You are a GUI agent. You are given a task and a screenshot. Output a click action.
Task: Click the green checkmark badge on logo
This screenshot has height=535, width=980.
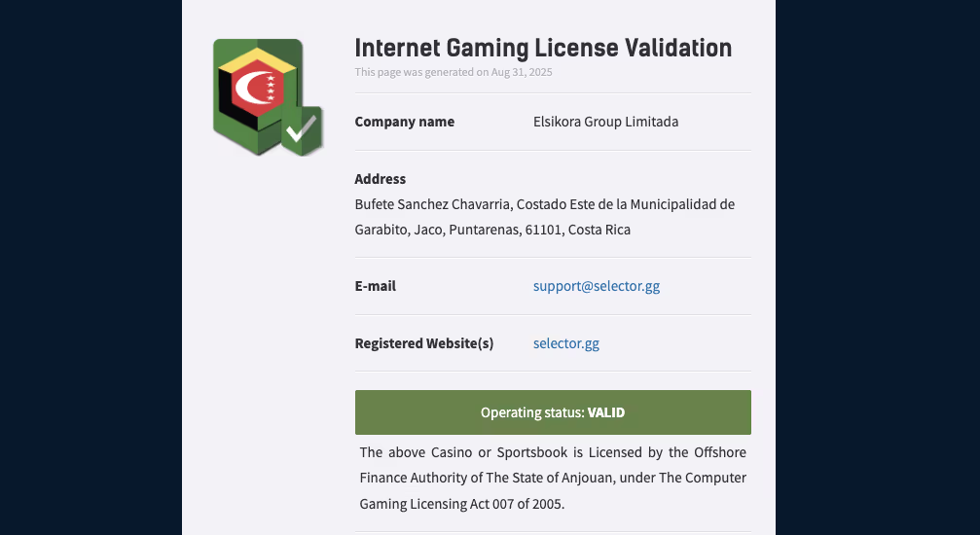[302, 130]
